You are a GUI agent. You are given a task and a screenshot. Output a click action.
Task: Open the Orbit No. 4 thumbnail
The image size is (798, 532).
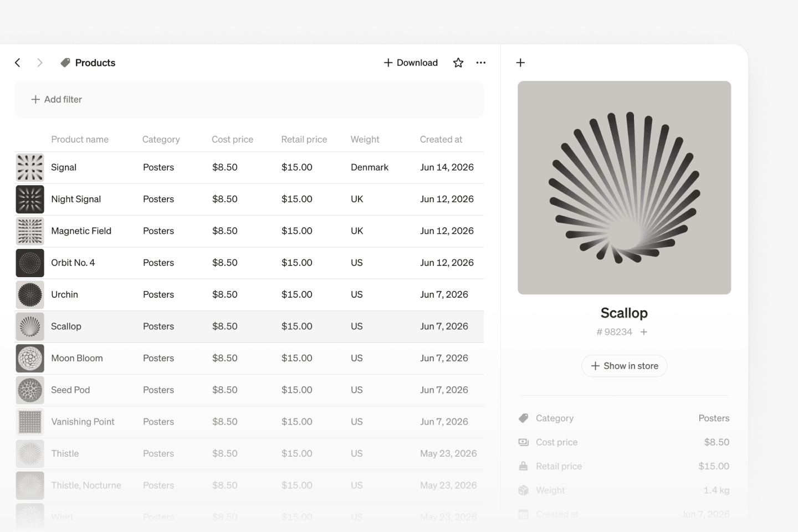(x=30, y=263)
